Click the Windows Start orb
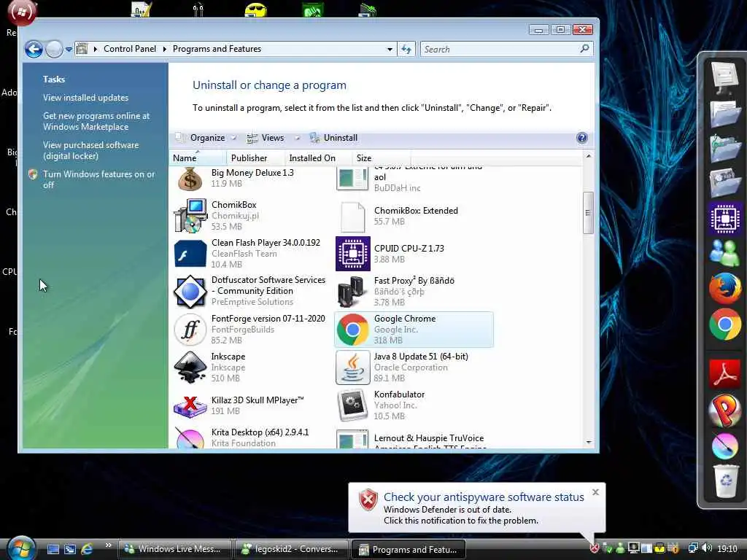Viewport: 747px width, 560px height. (21, 548)
